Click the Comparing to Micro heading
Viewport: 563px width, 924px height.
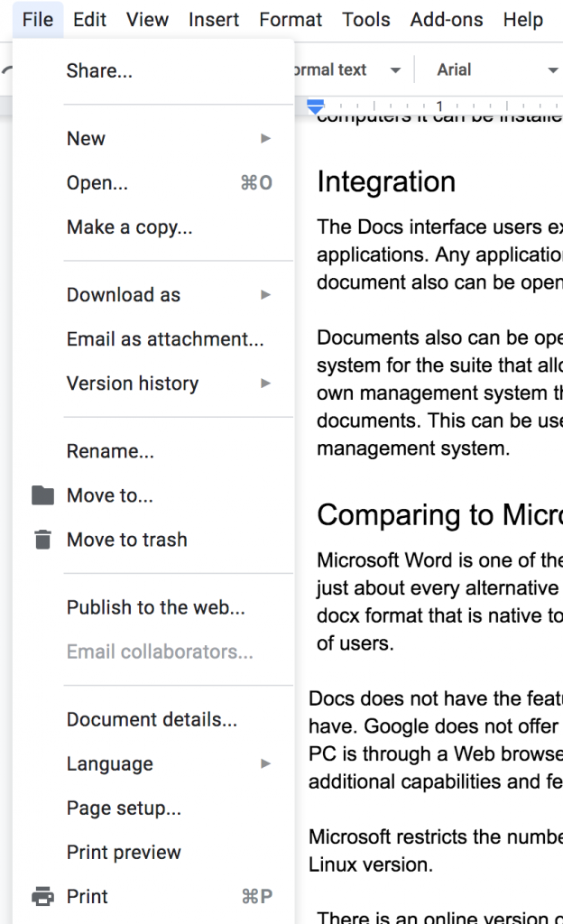pos(440,515)
